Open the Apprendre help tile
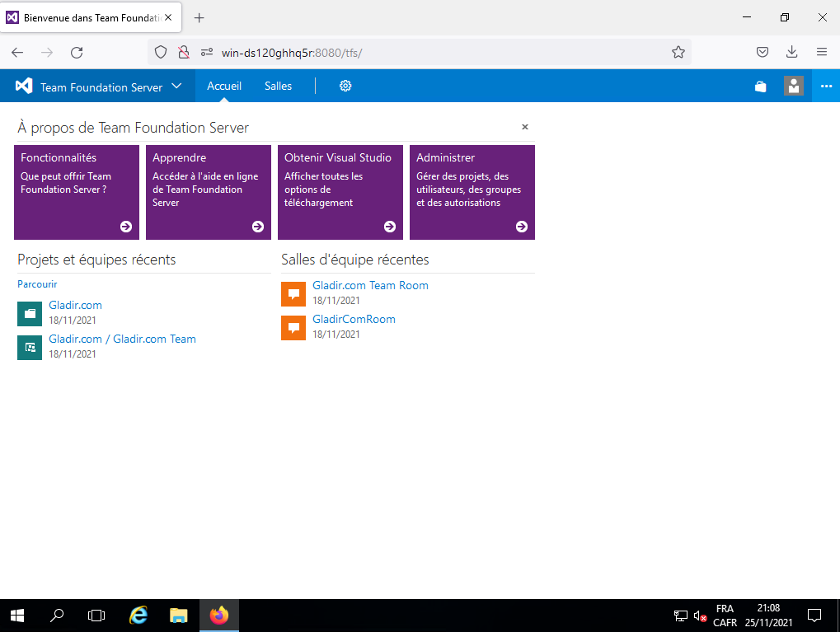This screenshot has height=632, width=840. 209,192
